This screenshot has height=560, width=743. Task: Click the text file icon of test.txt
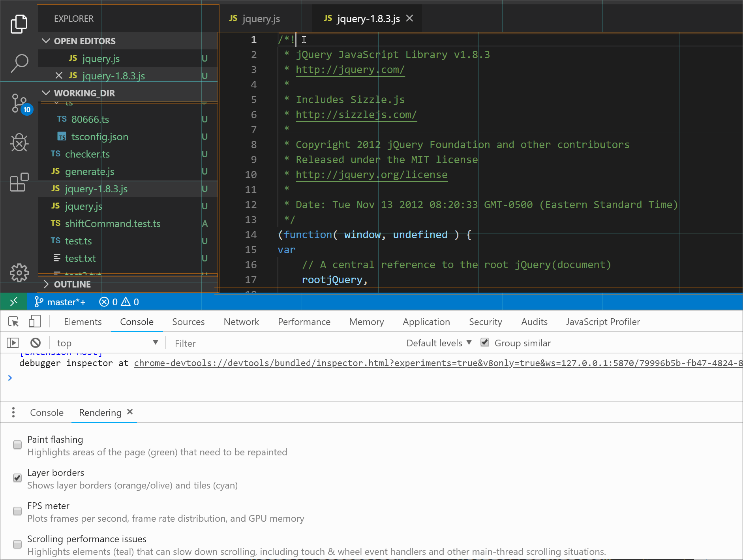point(57,258)
